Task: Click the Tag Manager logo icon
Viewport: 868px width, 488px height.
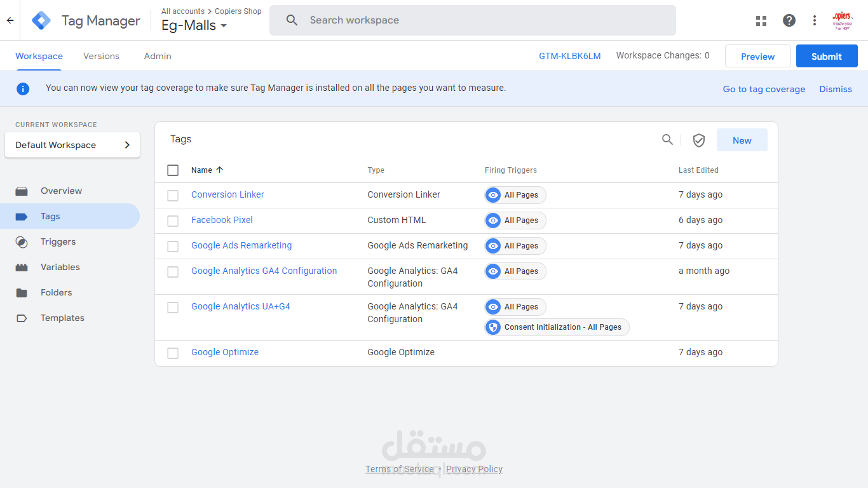Action: click(41, 20)
